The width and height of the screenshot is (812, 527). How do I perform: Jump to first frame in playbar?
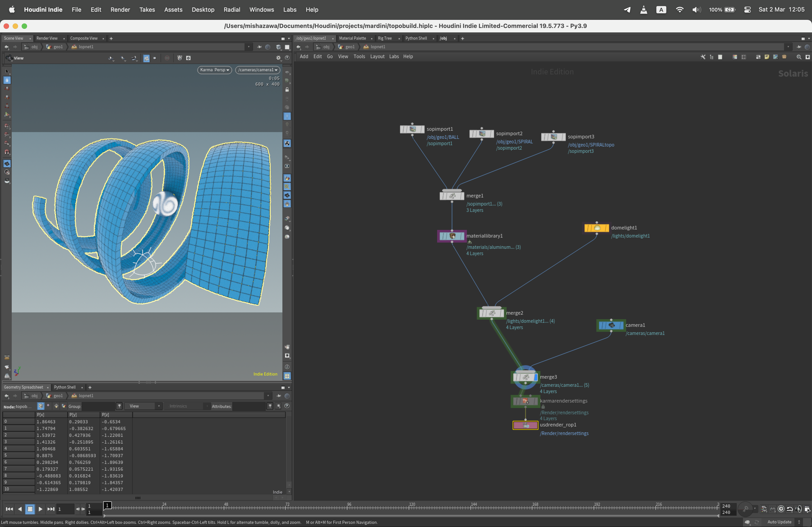click(x=9, y=509)
